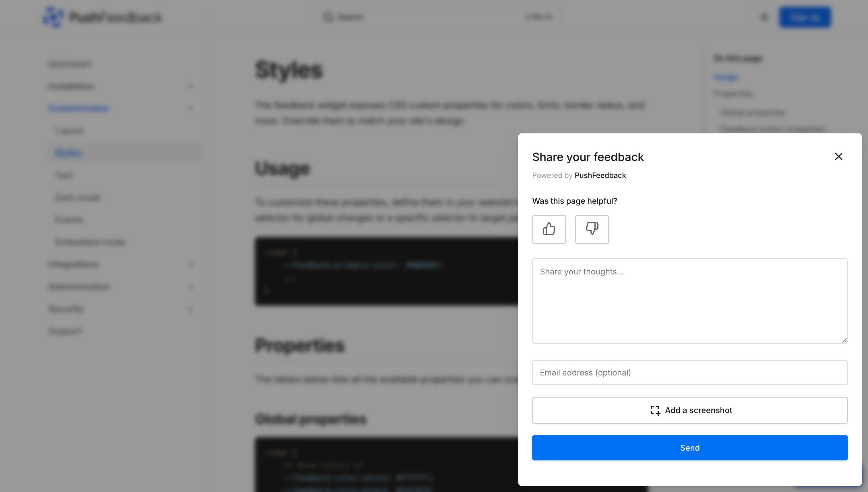
Task: Click the search magnifier icon
Action: pyautogui.click(x=328, y=17)
